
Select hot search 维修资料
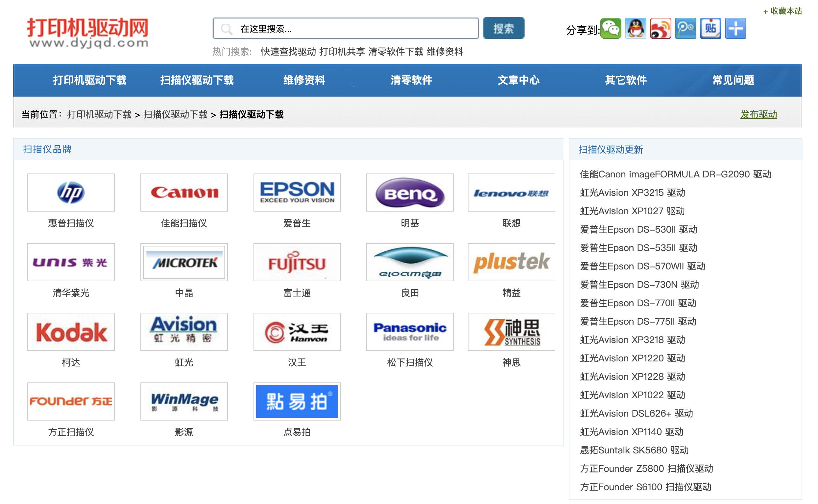(x=445, y=52)
